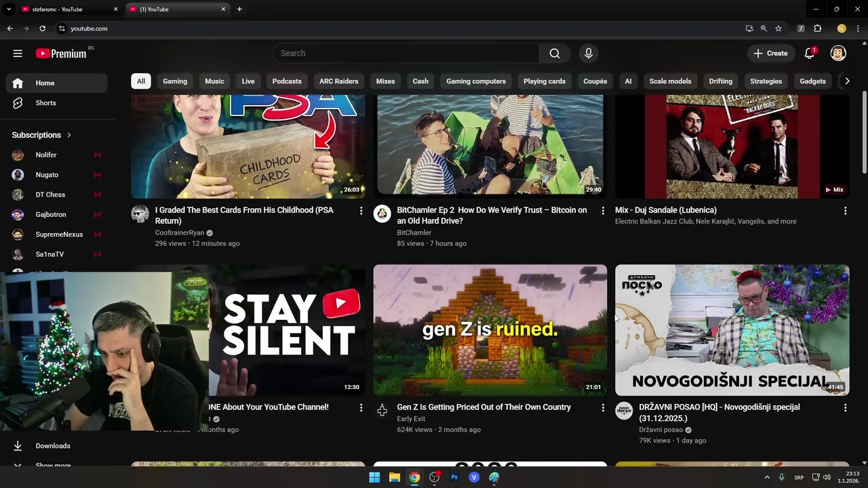Open more options for Državni posao video

coord(845,408)
